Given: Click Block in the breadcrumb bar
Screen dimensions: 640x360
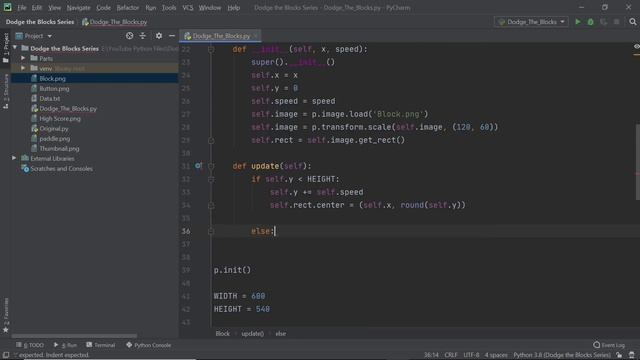Looking at the screenshot, I should (x=222, y=333).
